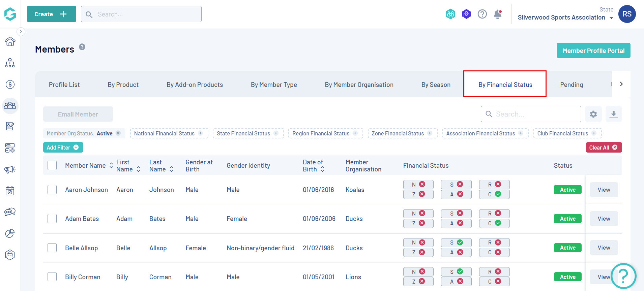This screenshot has height=291, width=644.
Task: Open the shop bag sidebar icon
Action: click(x=10, y=255)
